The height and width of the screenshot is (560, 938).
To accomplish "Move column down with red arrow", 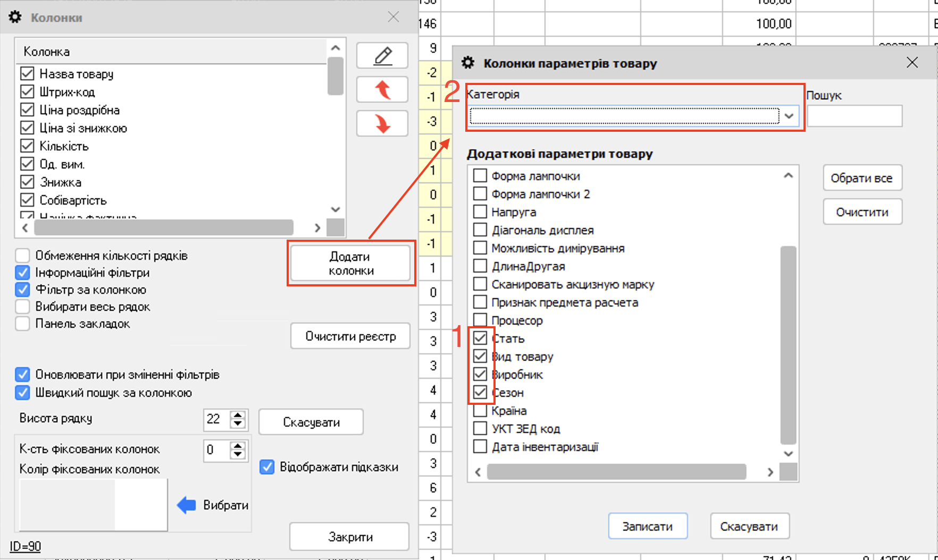I will click(382, 123).
